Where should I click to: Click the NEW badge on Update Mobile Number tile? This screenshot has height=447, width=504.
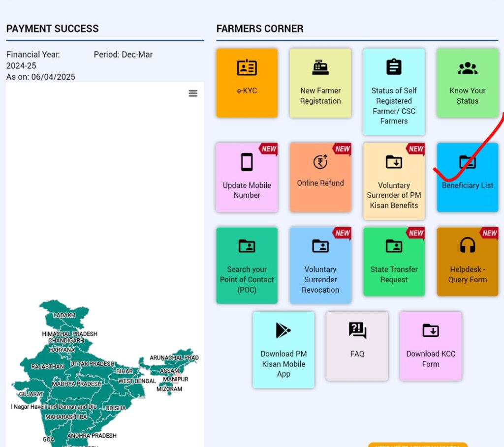269,149
